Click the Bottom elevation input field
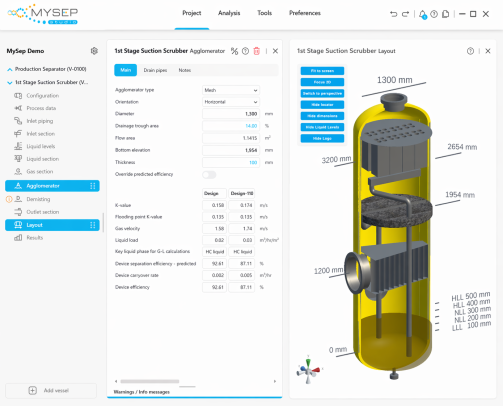The image size is (503, 406). [231, 150]
